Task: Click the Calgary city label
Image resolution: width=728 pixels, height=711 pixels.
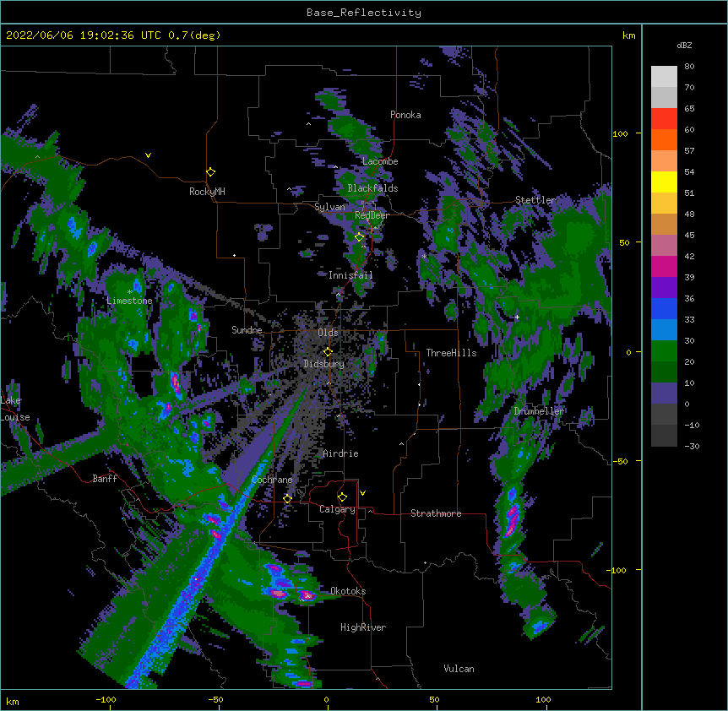Action: [x=338, y=509]
